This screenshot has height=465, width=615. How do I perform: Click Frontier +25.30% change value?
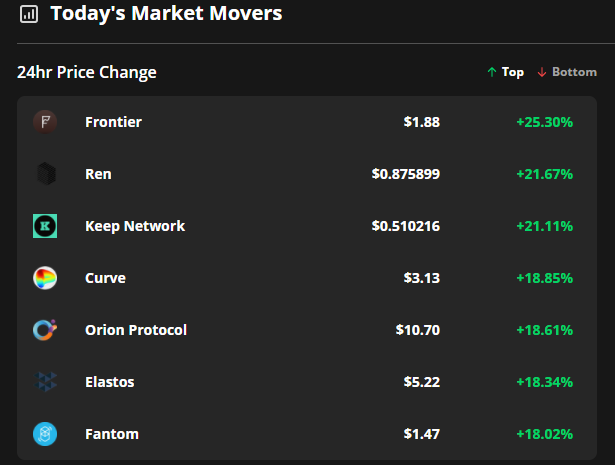tap(544, 122)
